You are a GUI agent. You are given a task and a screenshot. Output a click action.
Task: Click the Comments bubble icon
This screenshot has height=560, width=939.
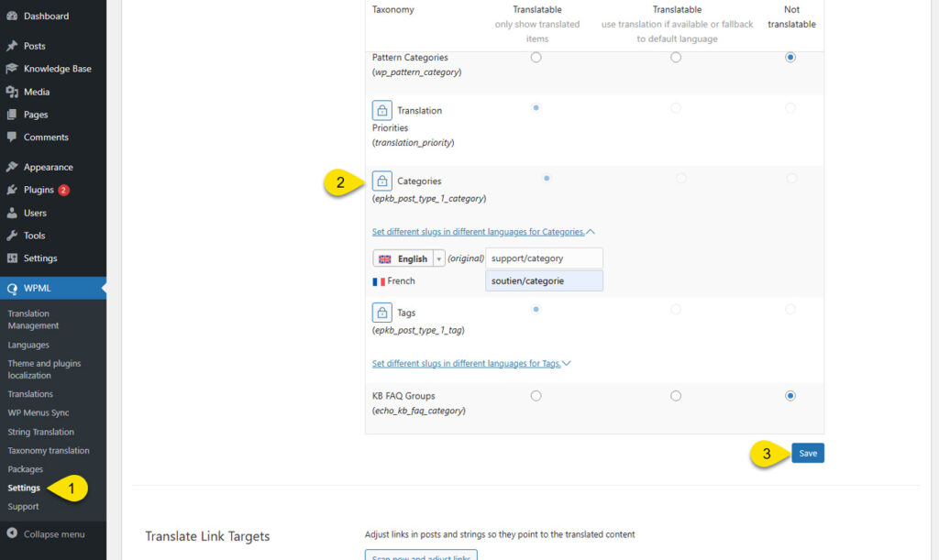pyautogui.click(x=11, y=137)
